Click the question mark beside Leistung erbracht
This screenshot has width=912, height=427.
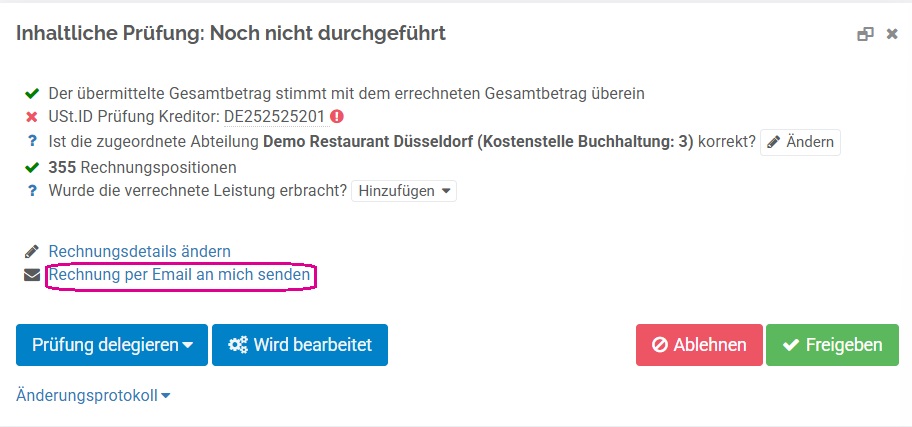click(32, 191)
